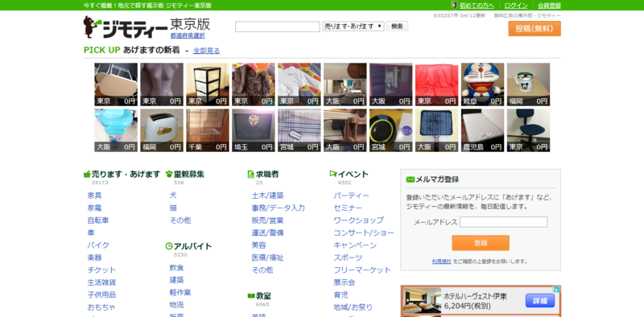Open the 犬 adoption category
Screen dimensions: 644x317
(173, 196)
